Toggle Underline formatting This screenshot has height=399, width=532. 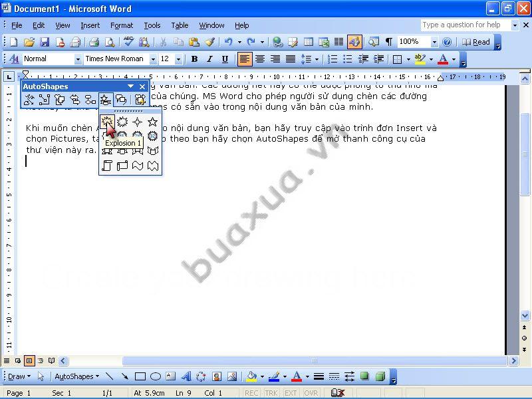pyautogui.click(x=225, y=59)
